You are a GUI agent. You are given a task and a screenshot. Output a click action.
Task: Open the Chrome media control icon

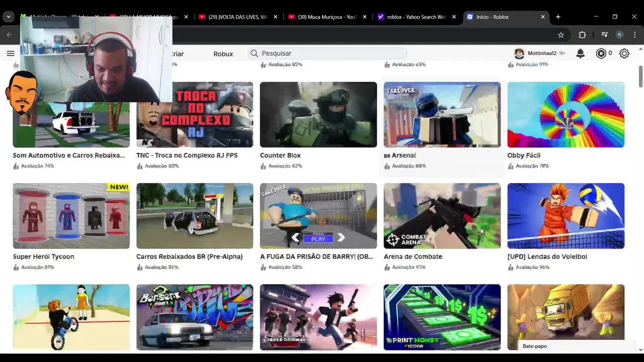pyautogui.click(x=604, y=35)
